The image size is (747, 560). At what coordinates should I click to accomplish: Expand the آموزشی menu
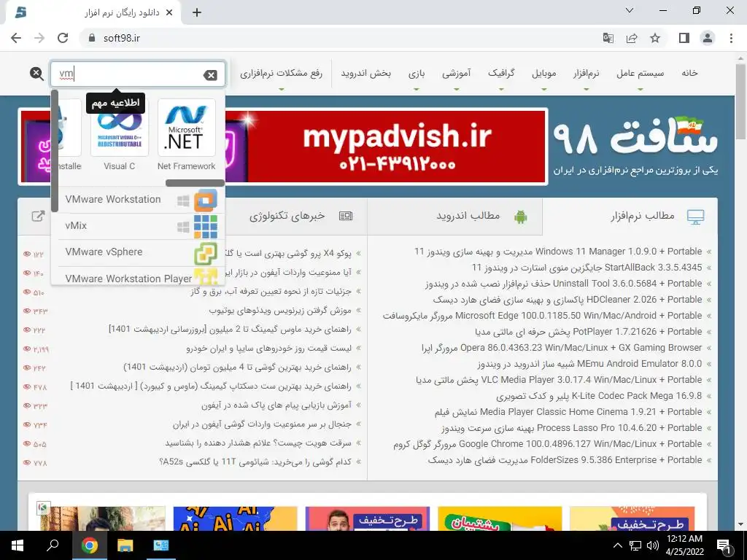pos(457,73)
